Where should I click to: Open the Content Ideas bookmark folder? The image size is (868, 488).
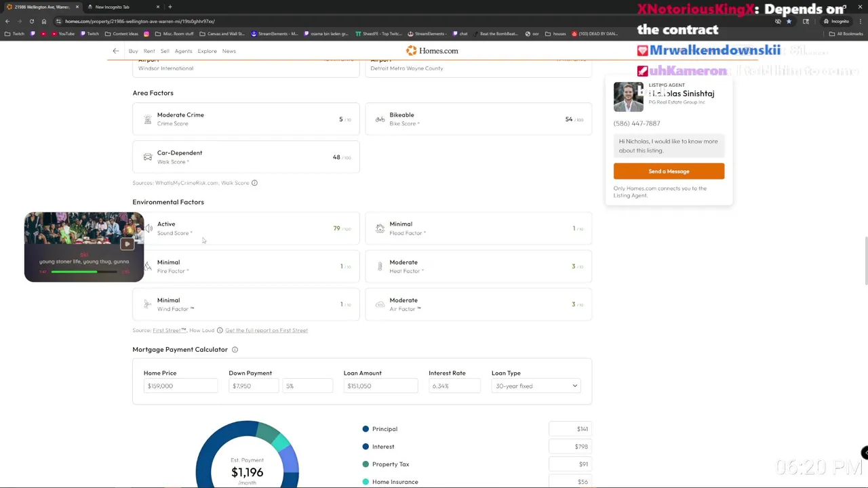click(121, 34)
